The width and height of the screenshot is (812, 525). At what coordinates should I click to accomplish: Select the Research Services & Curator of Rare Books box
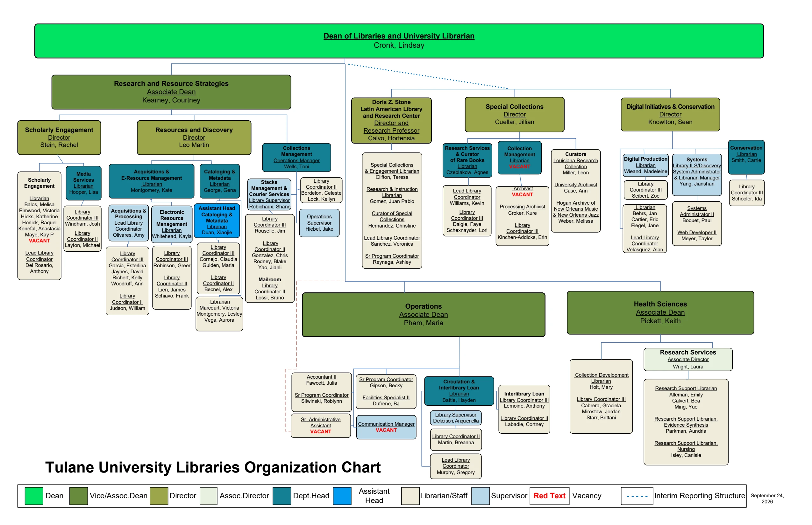467,160
